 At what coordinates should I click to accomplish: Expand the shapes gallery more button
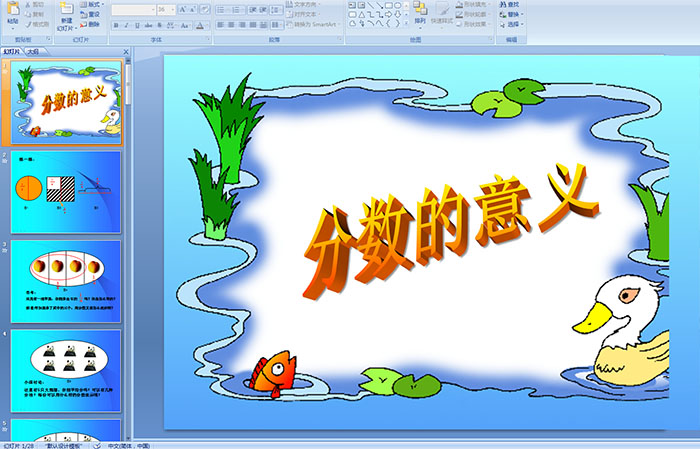pos(406,23)
